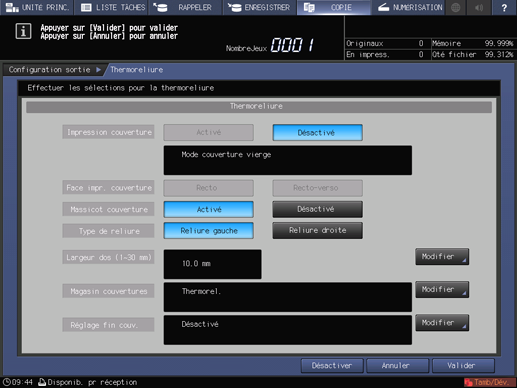Open the UNITÉ PRINC. tab
The image size is (517, 388).
[x=37, y=7]
